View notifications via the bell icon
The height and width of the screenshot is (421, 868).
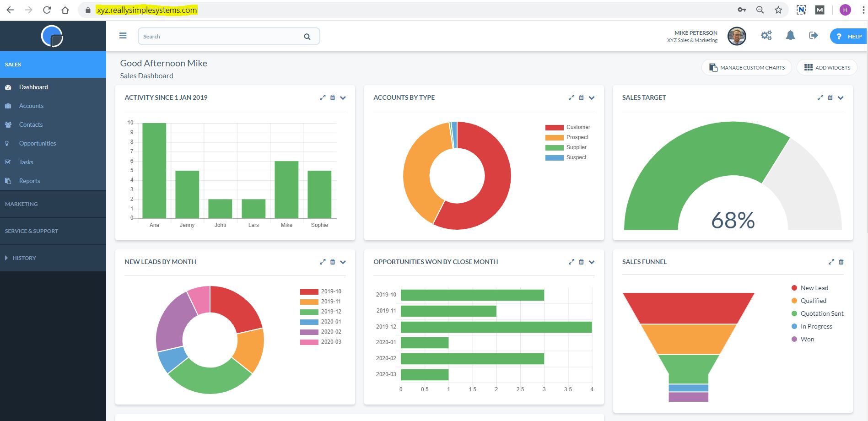click(790, 35)
